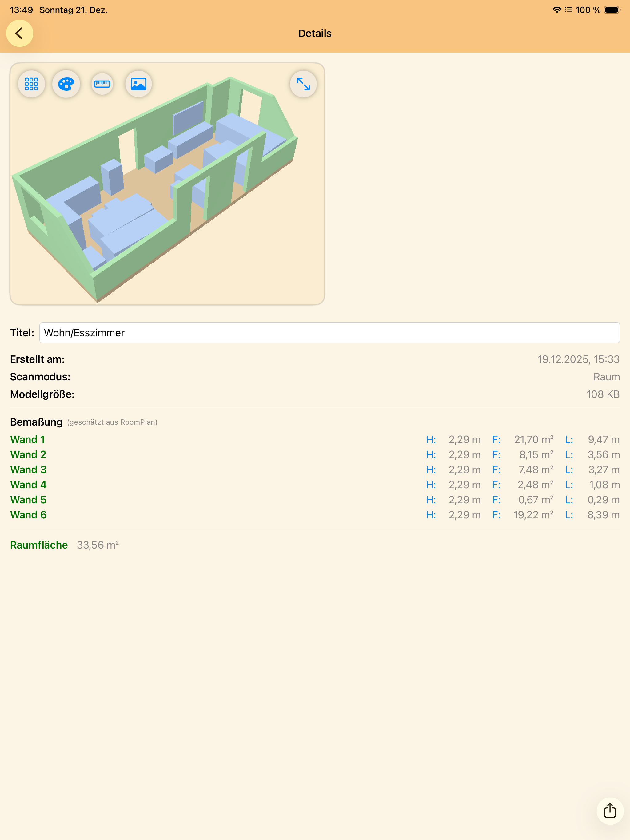This screenshot has height=840, width=630.
Task: Select the ruler measurement icon
Action: tap(102, 84)
